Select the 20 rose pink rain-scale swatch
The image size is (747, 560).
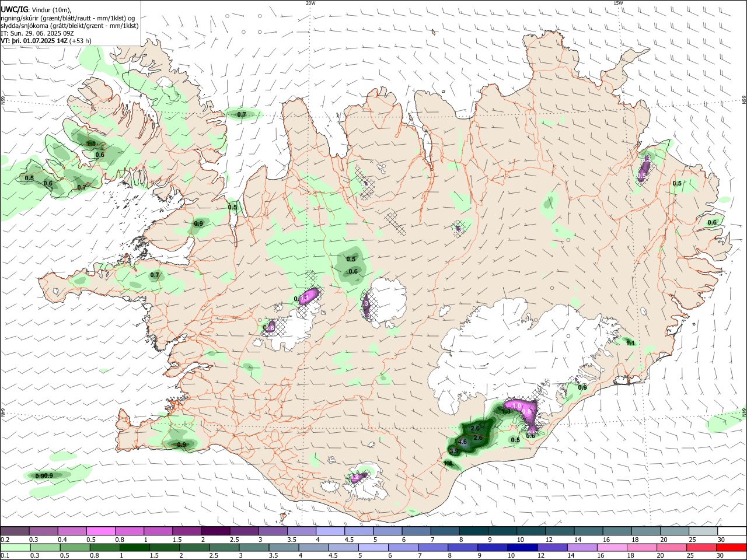tap(672, 547)
